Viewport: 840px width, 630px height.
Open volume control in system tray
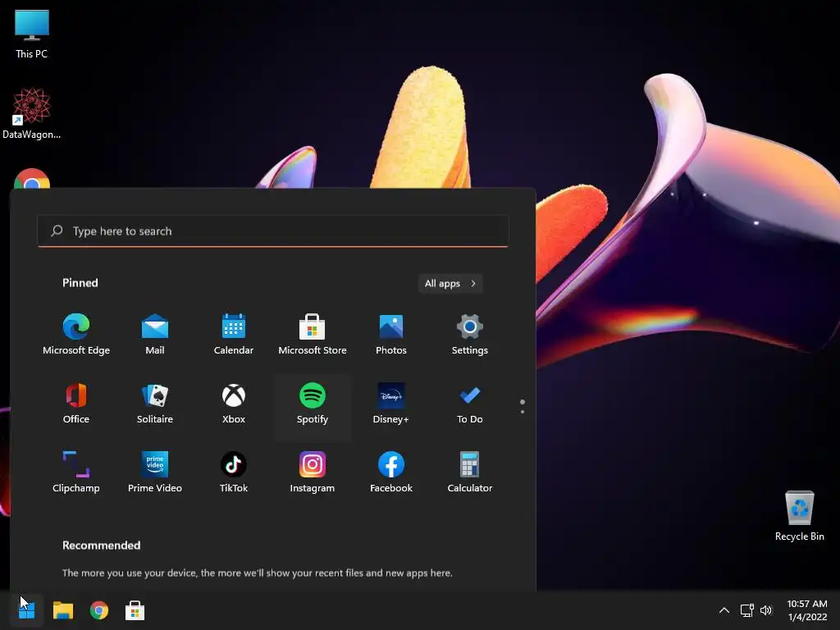point(767,610)
